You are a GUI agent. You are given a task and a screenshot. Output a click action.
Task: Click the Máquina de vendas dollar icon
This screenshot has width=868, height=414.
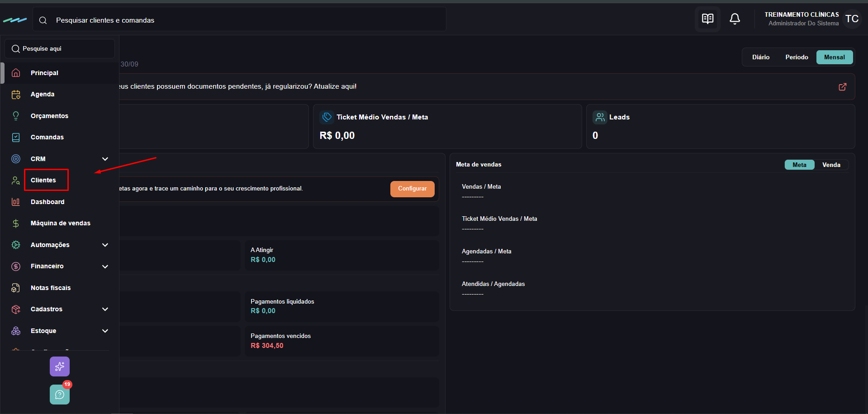pyautogui.click(x=16, y=223)
